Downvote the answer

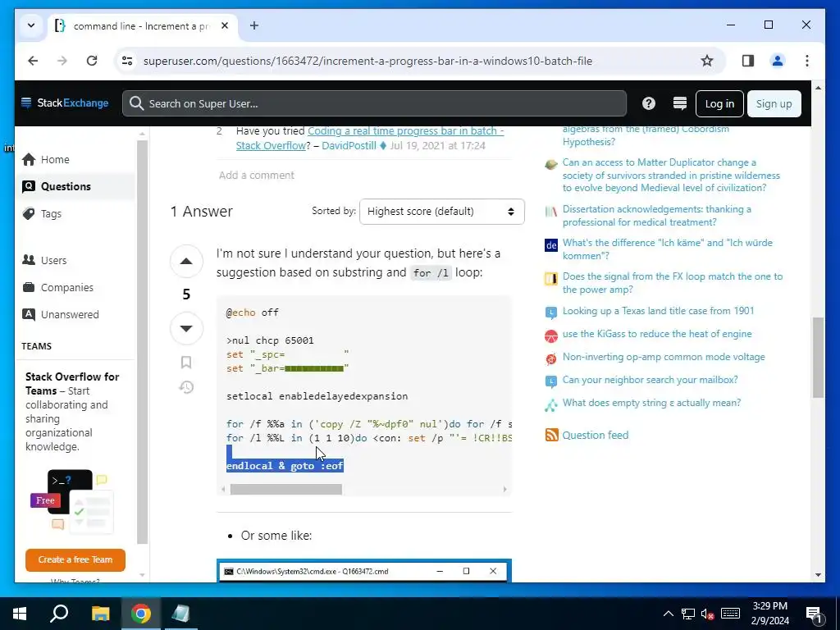186,328
